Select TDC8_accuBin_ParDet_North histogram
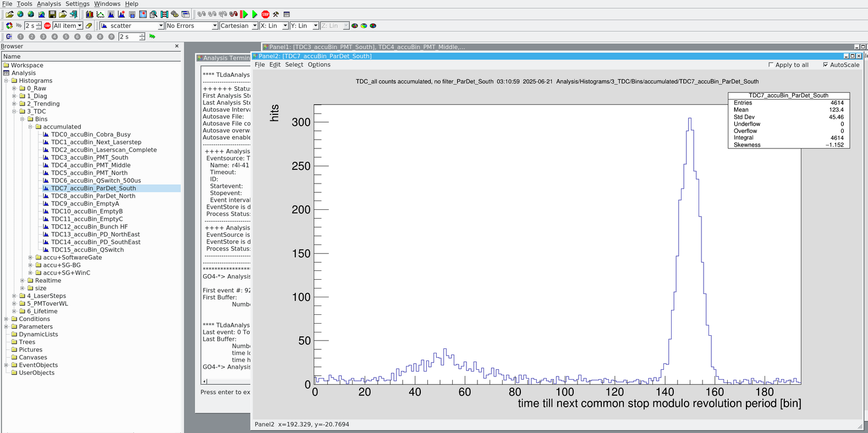 (x=93, y=196)
